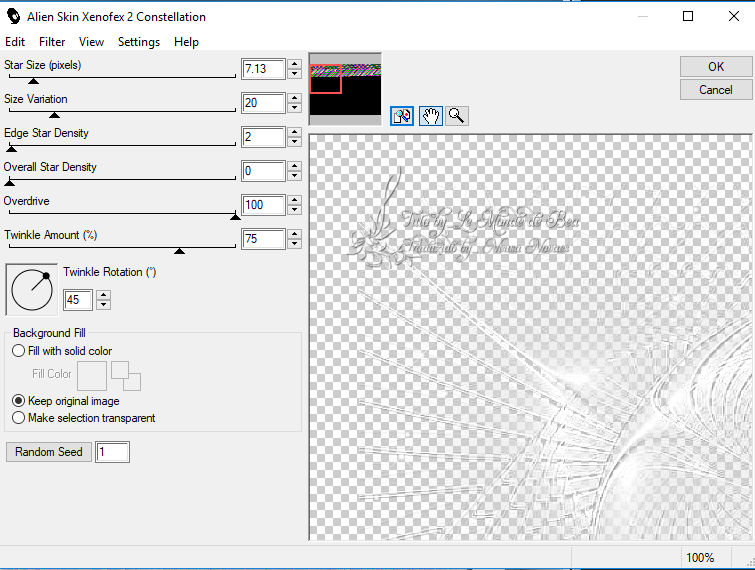This screenshot has width=755, height=570.
Task: Click the Star Size value field
Action: click(x=263, y=69)
